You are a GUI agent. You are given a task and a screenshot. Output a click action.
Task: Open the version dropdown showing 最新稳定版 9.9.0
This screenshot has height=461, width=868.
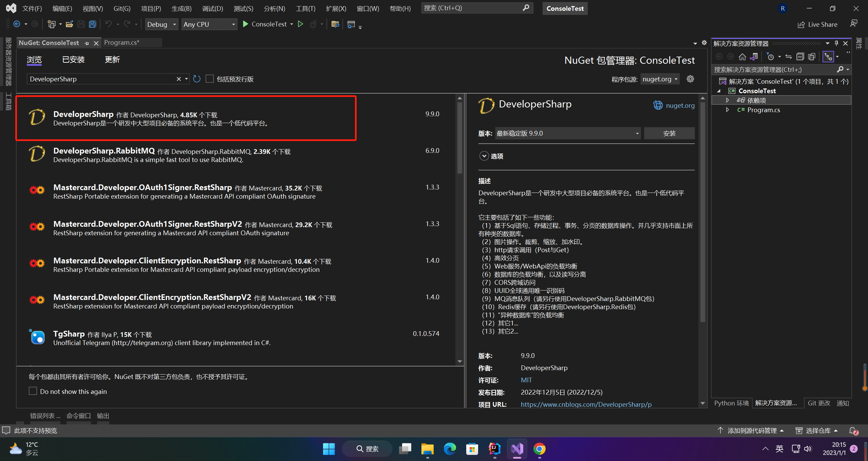568,133
